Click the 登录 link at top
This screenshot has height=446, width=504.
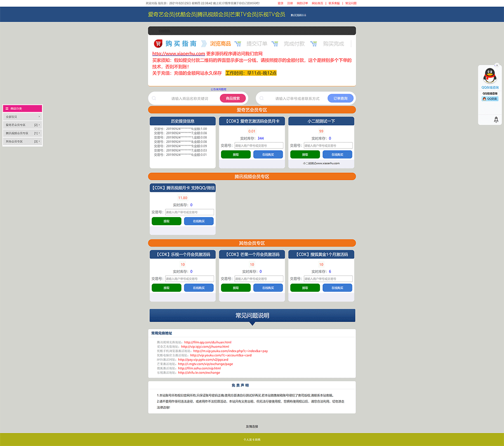(x=280, y=3)
